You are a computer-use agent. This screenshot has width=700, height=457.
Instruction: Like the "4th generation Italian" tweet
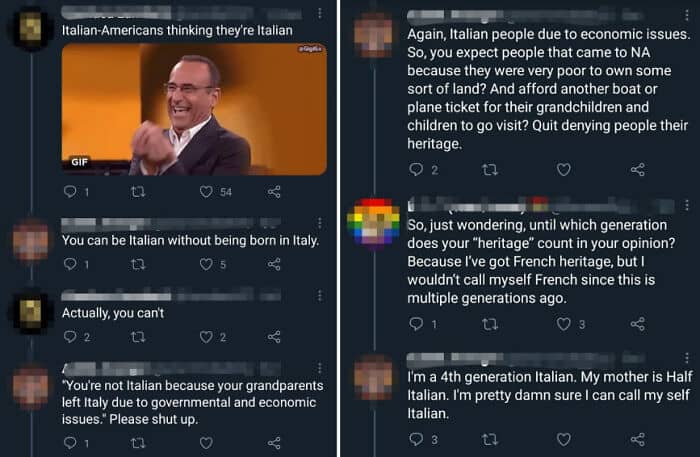[563, 439]
